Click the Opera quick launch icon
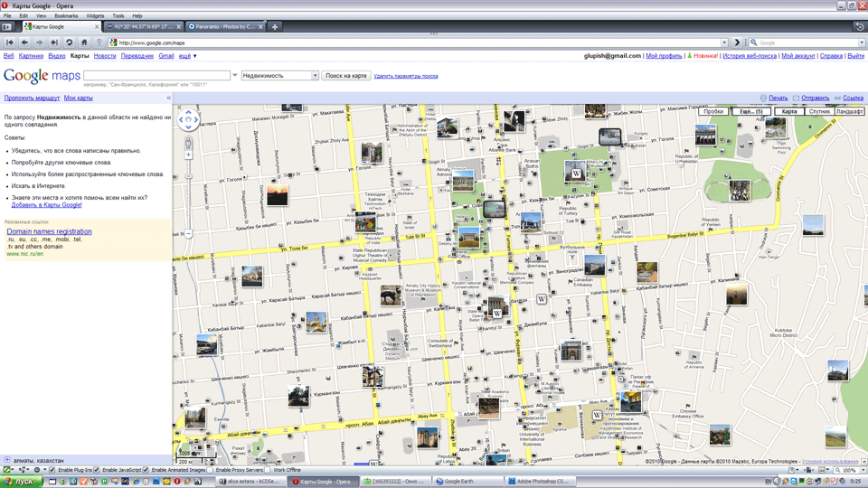Screen dimensions: 868x488 tap(177, 482)
